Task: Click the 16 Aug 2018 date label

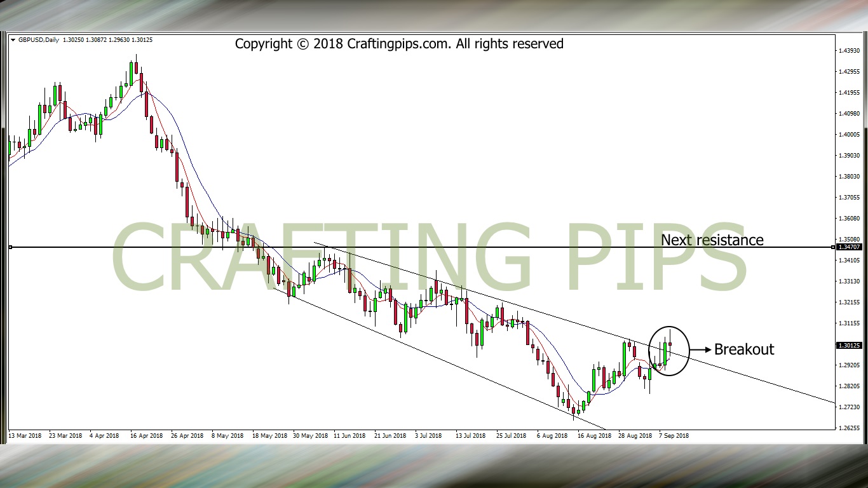Action: pyautogui.click(x=594, y=436)
